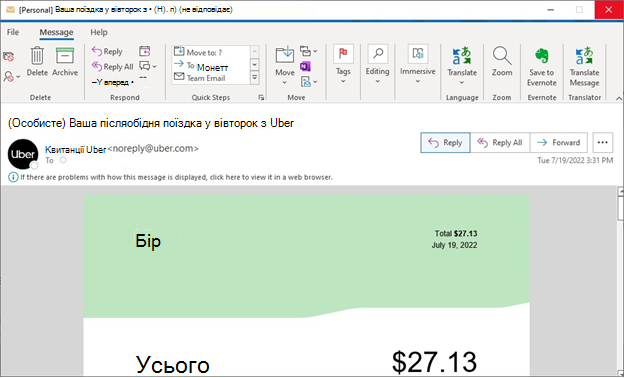Image resolution: width=624 pixels, height=378 pixels.
Task: Click the Ignore conversation icon in Delete group
Action: [8, 56]
